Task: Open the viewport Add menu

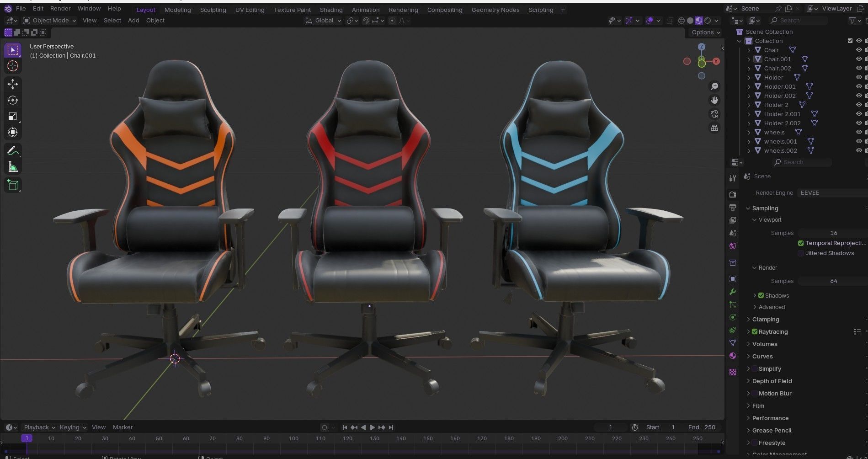Action: 133,21
